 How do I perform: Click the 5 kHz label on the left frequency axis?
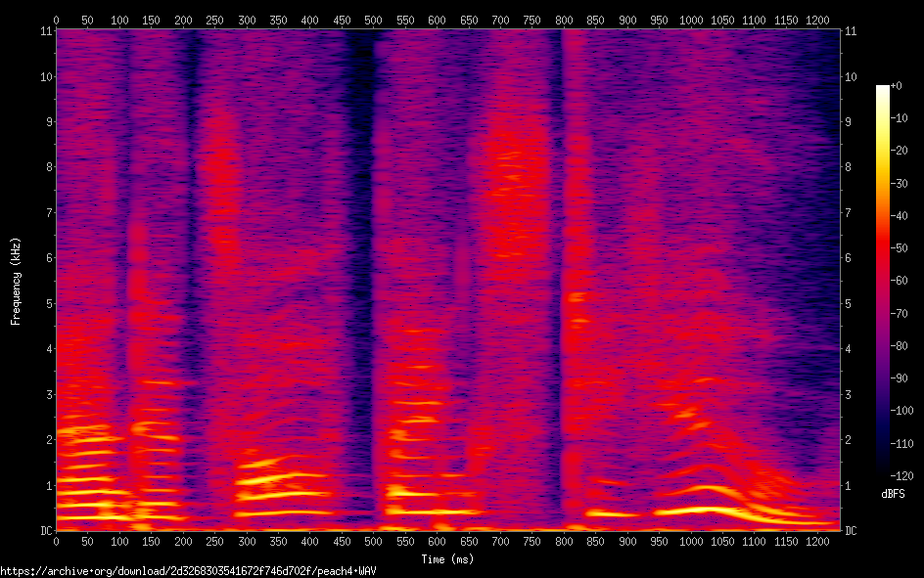pos(47,303)
